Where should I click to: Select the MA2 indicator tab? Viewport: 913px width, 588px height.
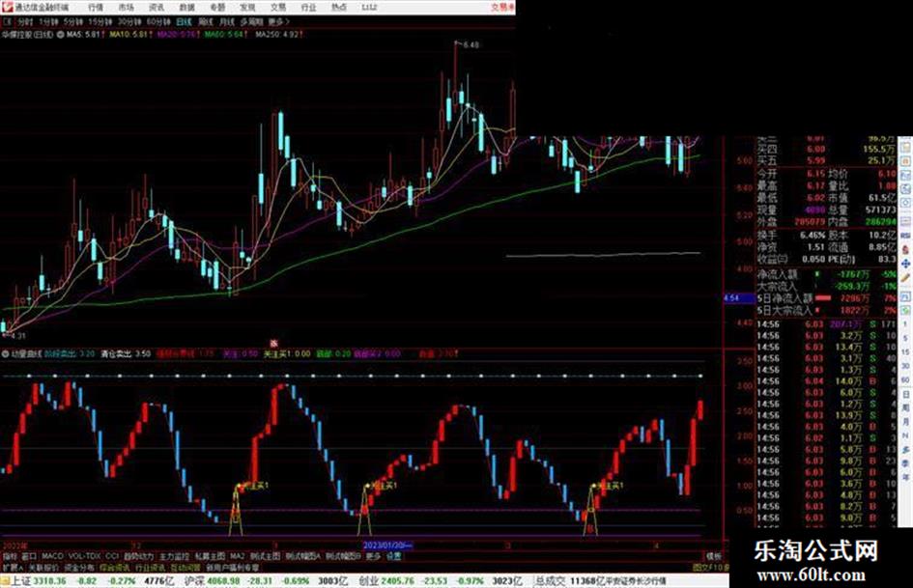[237, 556]
